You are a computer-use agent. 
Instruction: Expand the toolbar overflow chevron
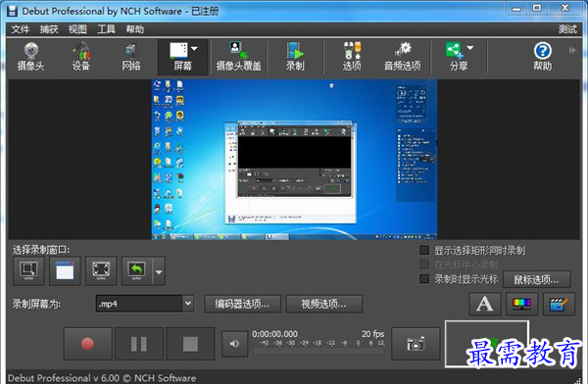tap(572, 50)
